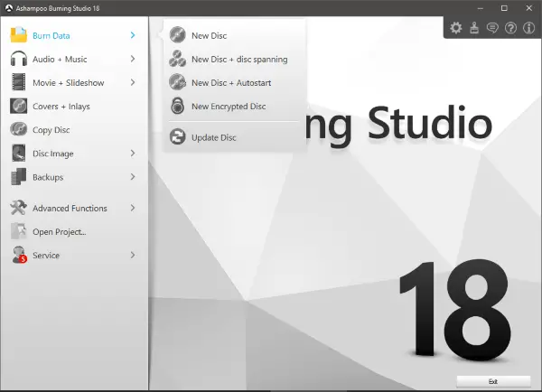
Task: Expand the Advanced Functions chevron arrow
Action: (133, 208)
